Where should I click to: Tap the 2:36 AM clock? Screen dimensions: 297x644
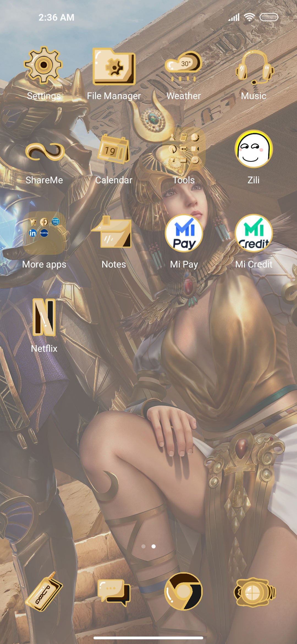point(56,17)
